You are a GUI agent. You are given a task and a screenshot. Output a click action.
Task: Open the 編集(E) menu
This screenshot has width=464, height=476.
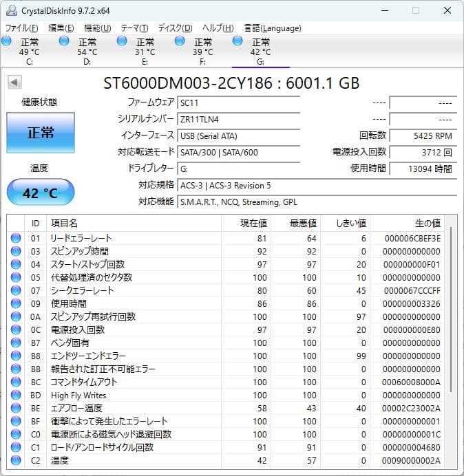click(61, 28)
